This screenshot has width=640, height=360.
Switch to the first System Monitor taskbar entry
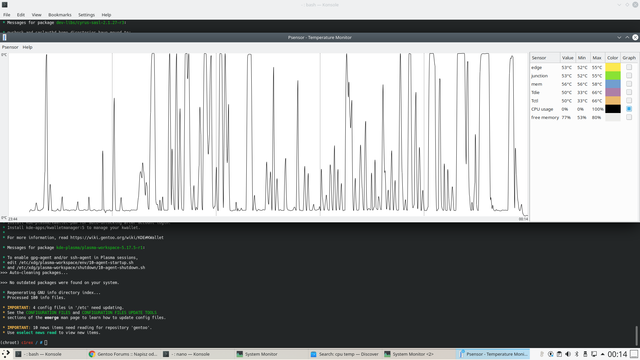click(x=271, y=354)
